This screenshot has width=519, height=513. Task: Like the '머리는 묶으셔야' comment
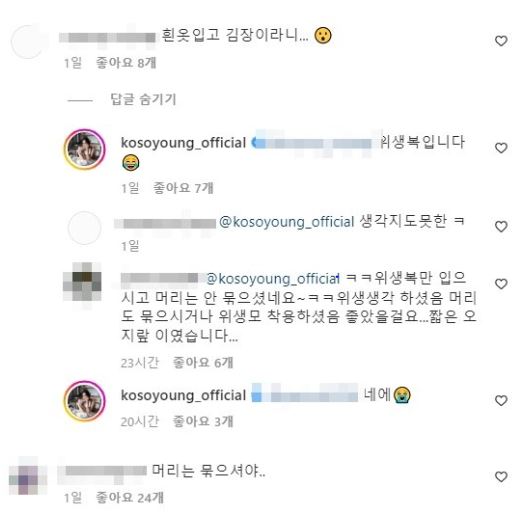tap(501, 477)
